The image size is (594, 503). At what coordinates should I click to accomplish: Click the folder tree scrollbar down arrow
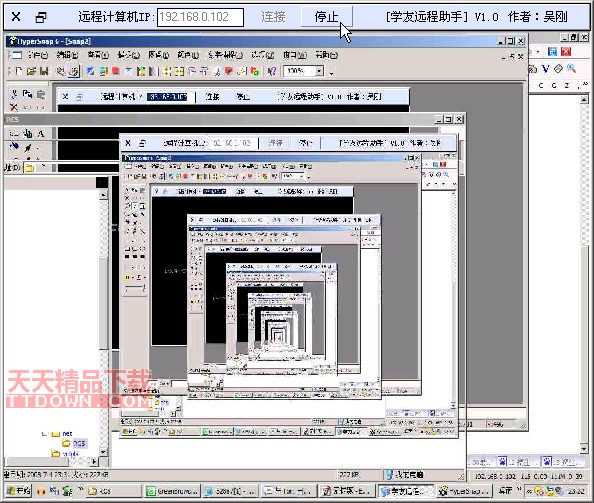[103, 452]
